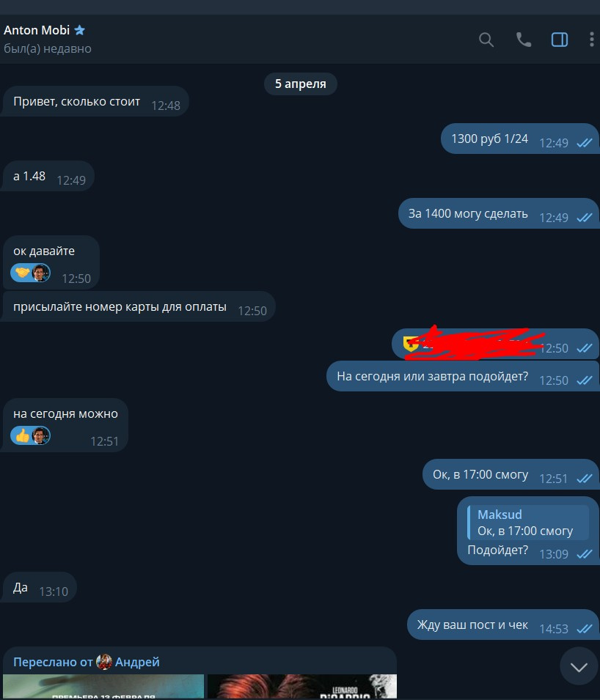This screenshot has height=700, width=600.
Task: Open the Anton Mobi profile from header
Action: pos(37,30)
